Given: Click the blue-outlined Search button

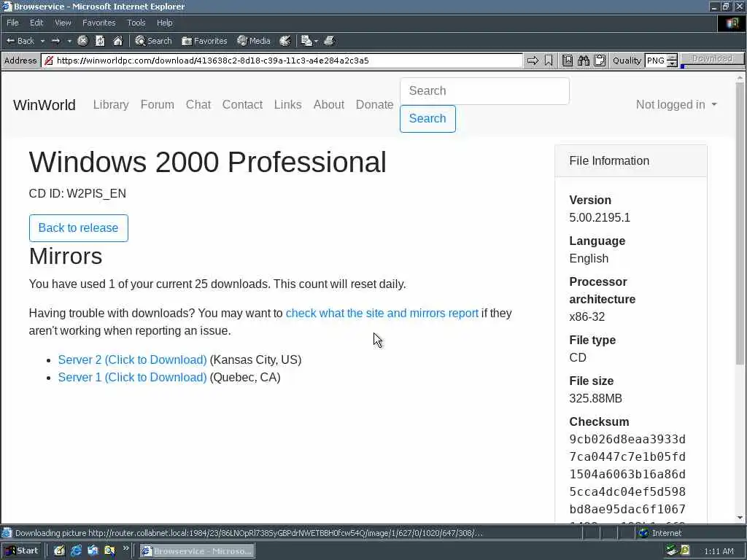Looking at the screenshot, I should click(x=427, y=119).
